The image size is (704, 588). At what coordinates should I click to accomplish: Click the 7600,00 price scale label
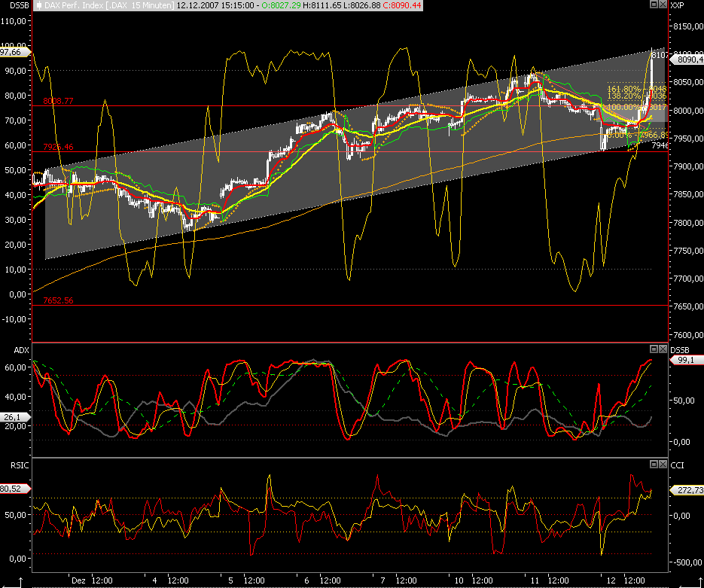(x=688, y=335)
